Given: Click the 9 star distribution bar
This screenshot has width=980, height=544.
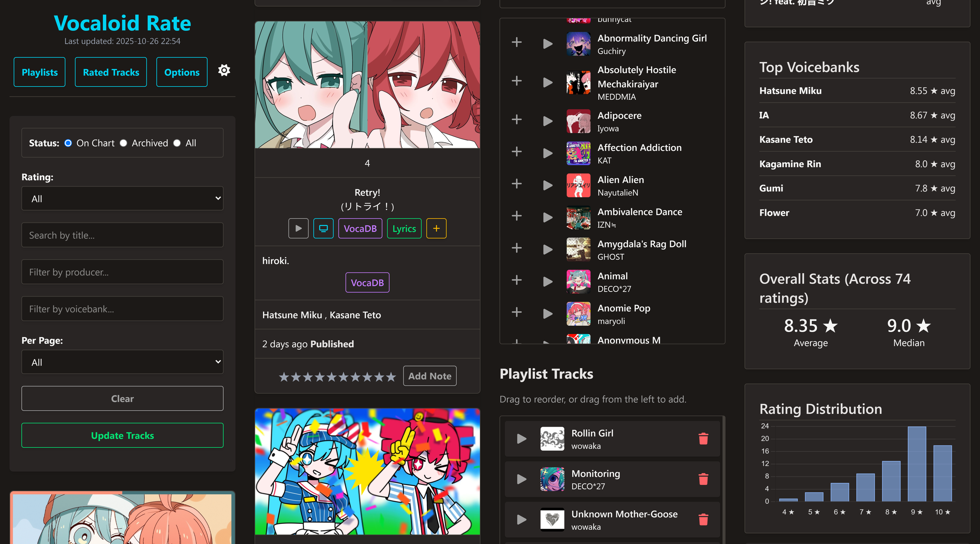Looking at the screenshot, I should point(916,464).
